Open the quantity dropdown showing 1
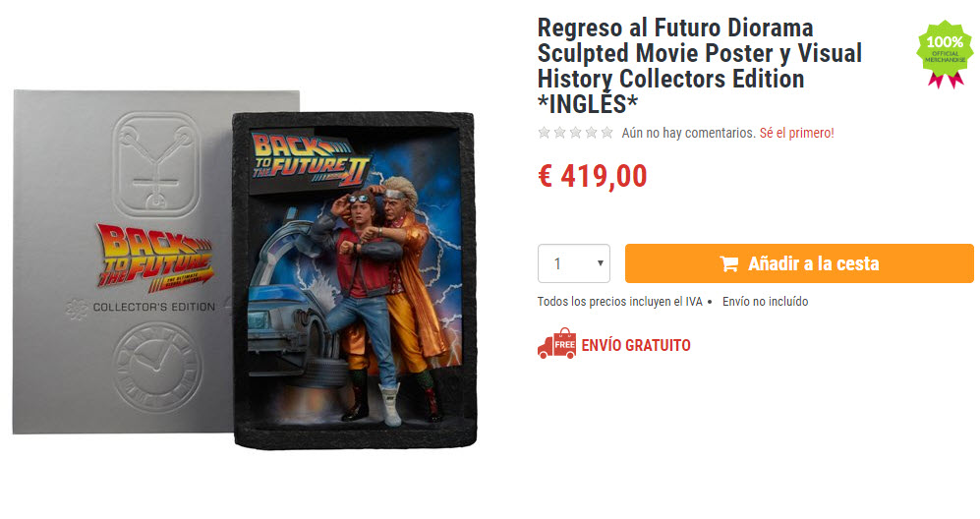This screenshot has width=980, height=519. pos(574,263)
